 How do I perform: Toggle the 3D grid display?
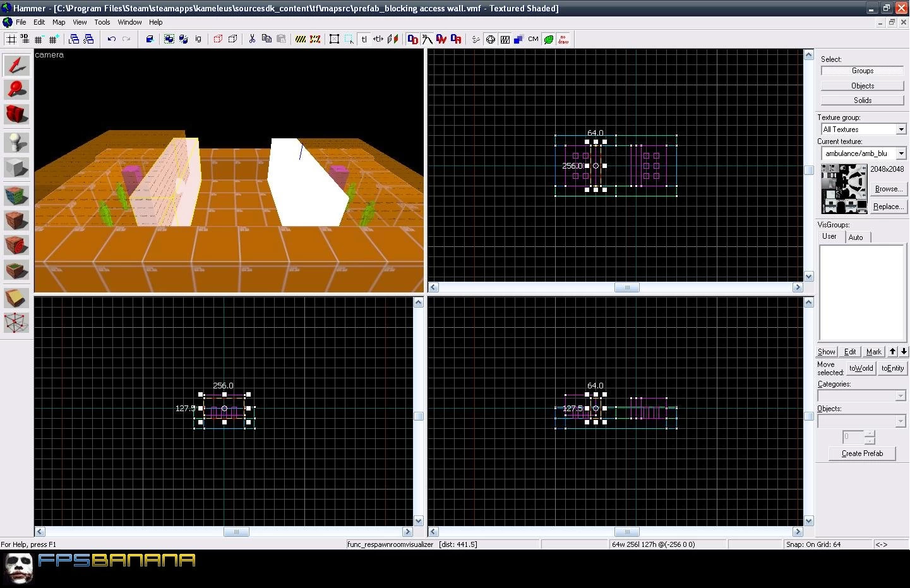coord(25,39)
